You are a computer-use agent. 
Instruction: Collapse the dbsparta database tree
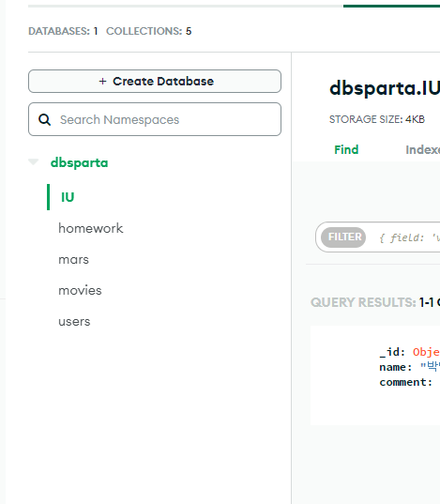[x=34, y=161]
